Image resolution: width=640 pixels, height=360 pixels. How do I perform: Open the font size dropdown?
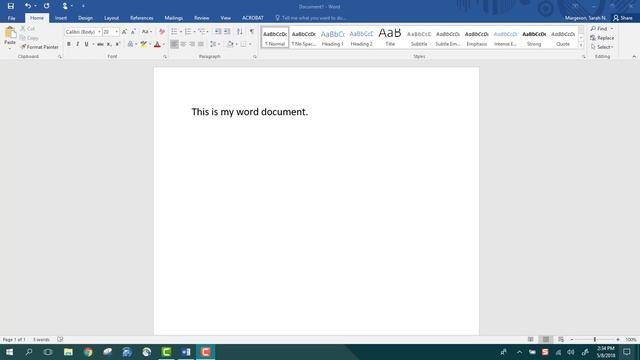[x=116, y=32]
